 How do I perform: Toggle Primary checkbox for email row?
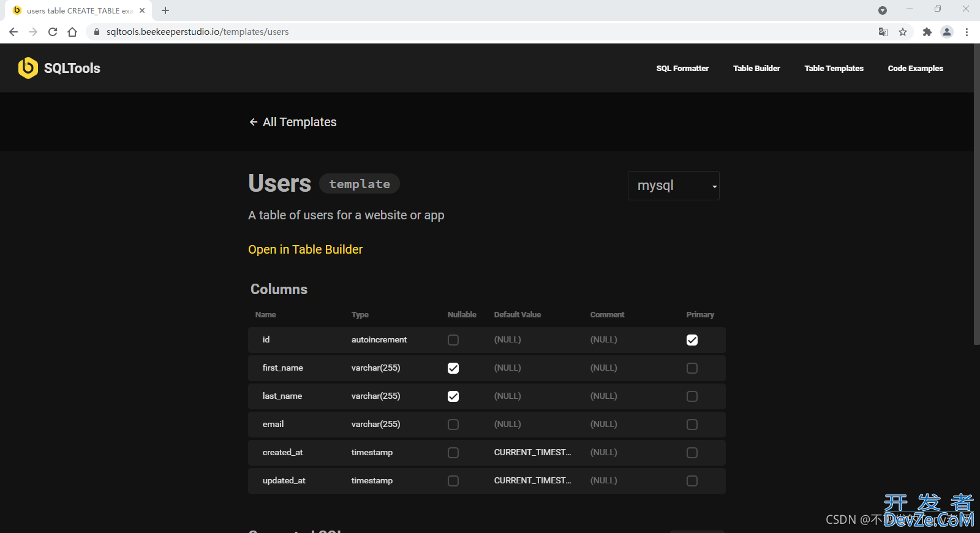pyautogui.click(x=692, y=425)
